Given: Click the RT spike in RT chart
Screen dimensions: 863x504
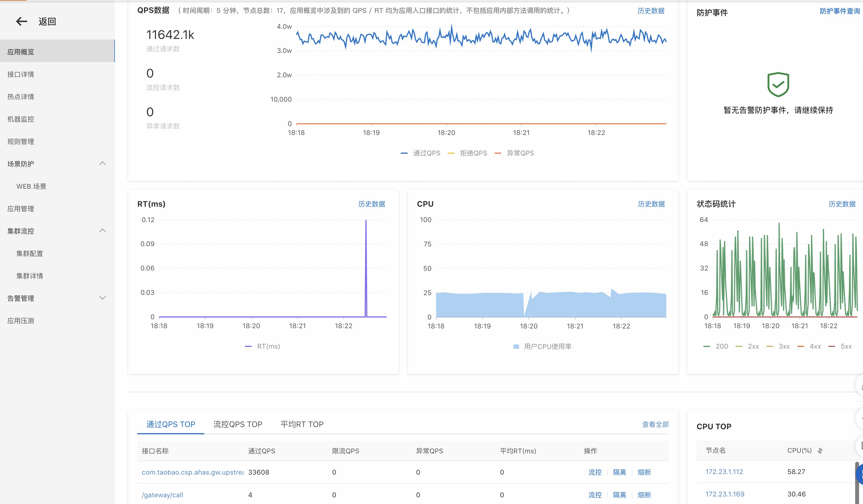Looking at the screenshot, I should [366, 269].
